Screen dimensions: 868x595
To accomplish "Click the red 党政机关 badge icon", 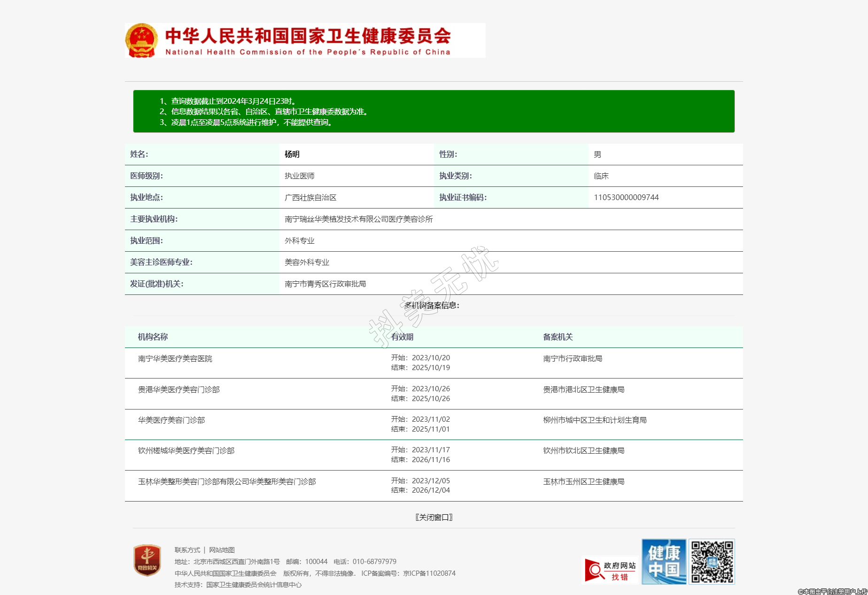I will click(x=147, y=560).
